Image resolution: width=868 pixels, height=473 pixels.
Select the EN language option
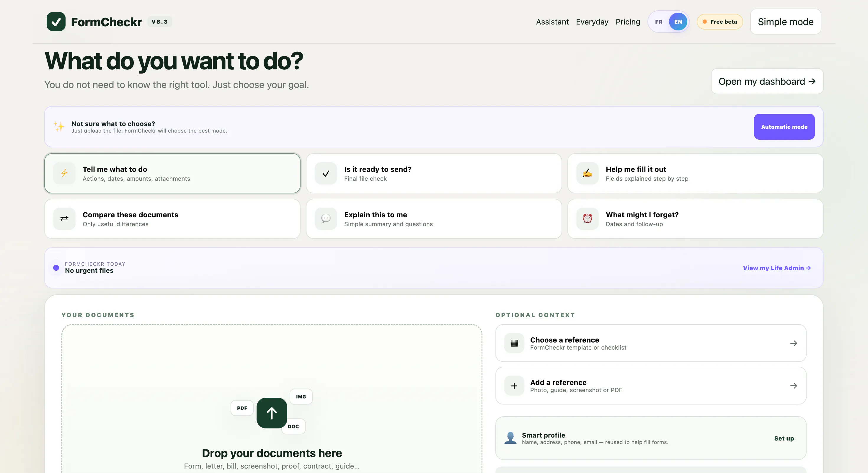pyautogui.click(x=678, y=22)
